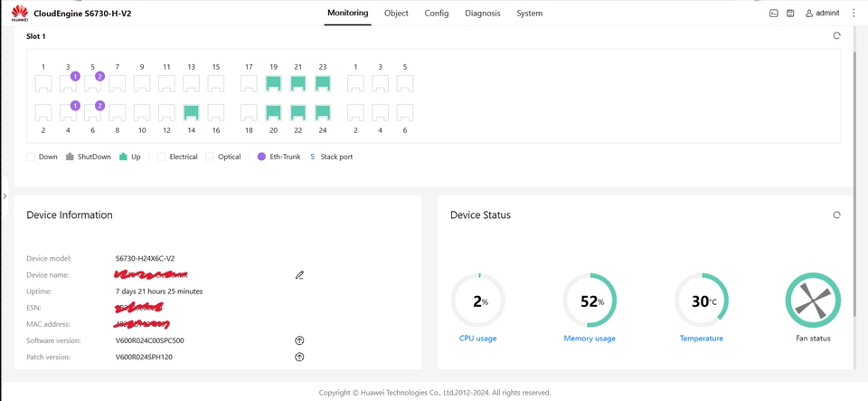The width and height of the screenshot is (868, 401).
Task: Select port 20 in Slot 1
Action: (273, 112)
